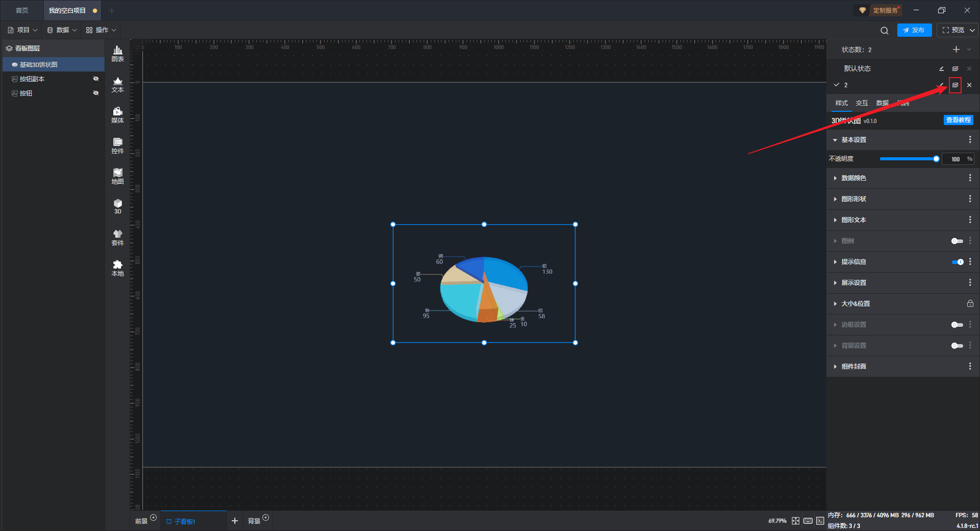This screenshot has width=980, height=531.
Task: Rename the 默认状态 state with pencil icon
Action: click(941, 68)
